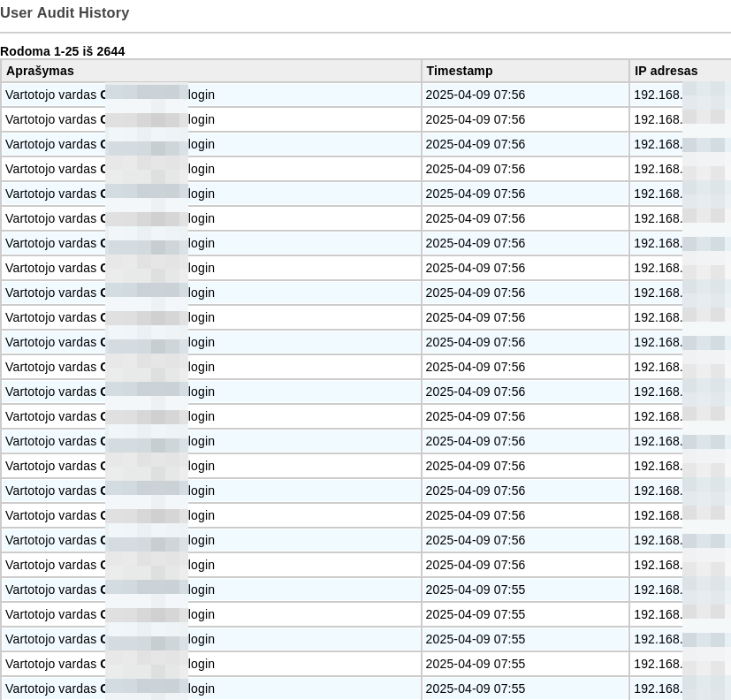
Task: Click the last visible row's IP address
Action: click(659, 689)
